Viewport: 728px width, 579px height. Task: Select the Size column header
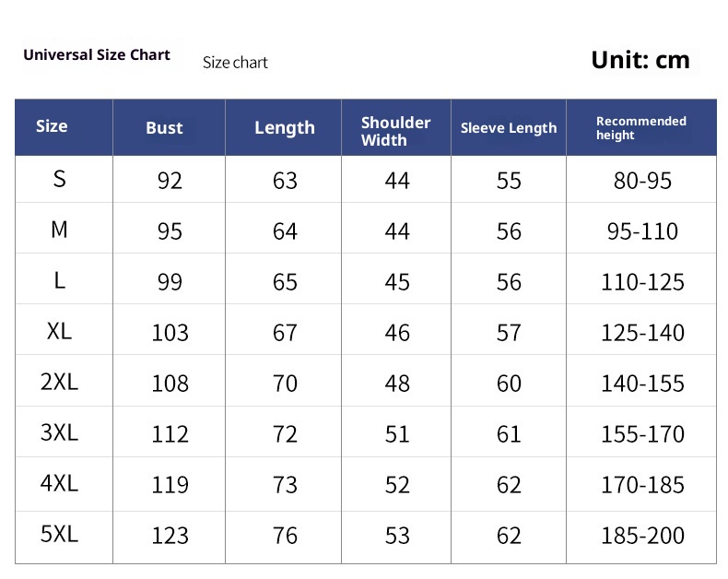pos(52,126)
